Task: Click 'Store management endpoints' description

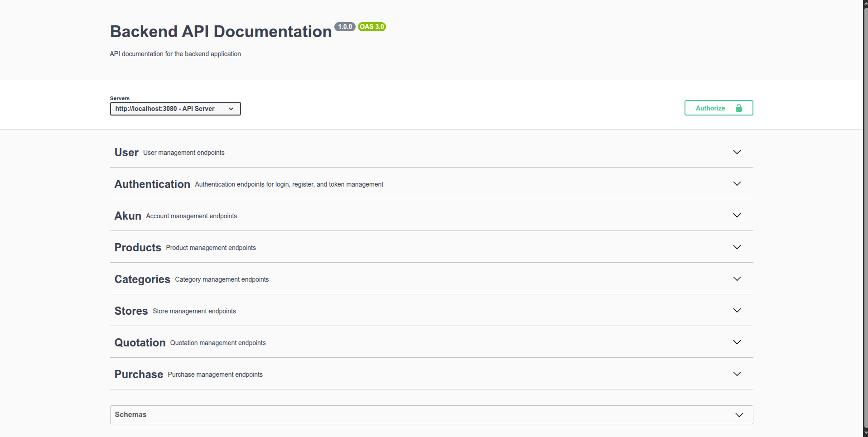Action: 194,311
